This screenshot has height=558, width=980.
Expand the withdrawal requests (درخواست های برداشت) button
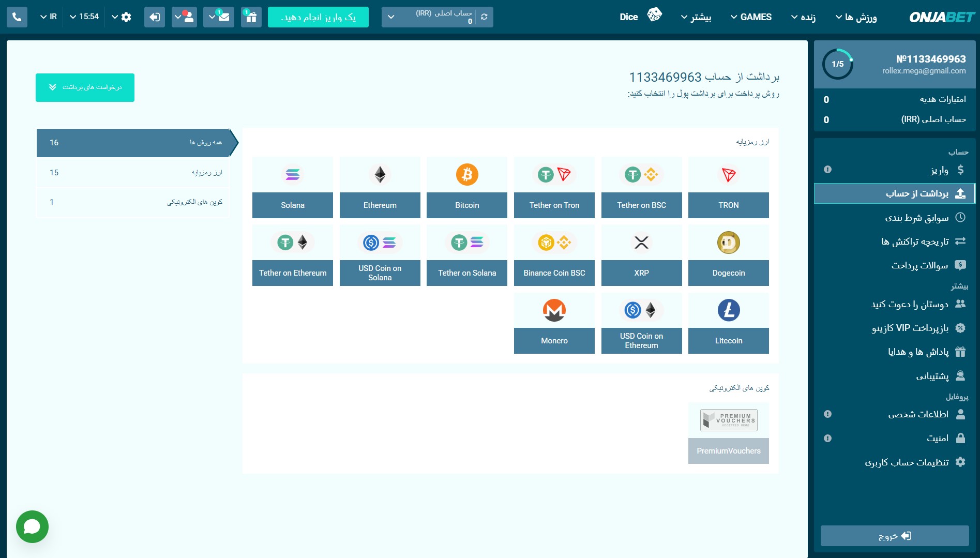(x=85, y=87)
